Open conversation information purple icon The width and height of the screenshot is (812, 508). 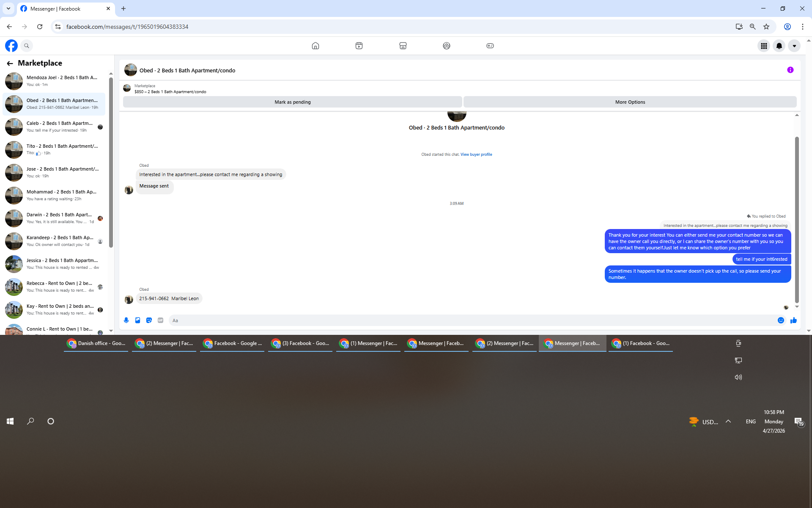[x=790, y=70]
